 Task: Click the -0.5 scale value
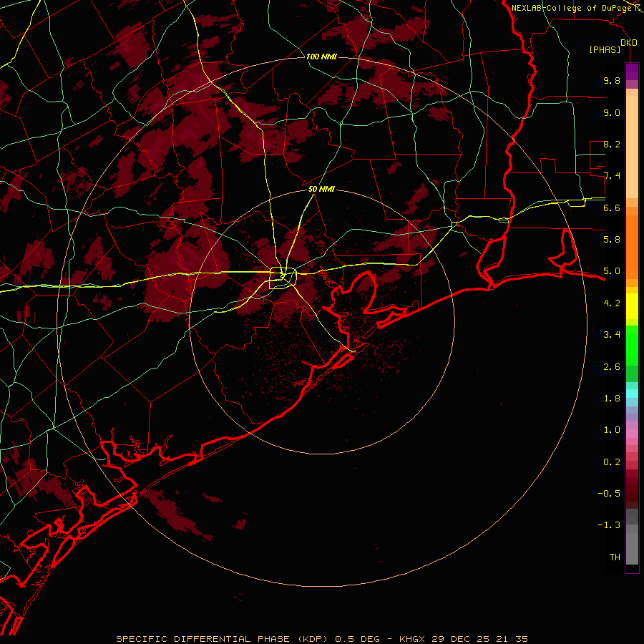(x=609, y=494)
